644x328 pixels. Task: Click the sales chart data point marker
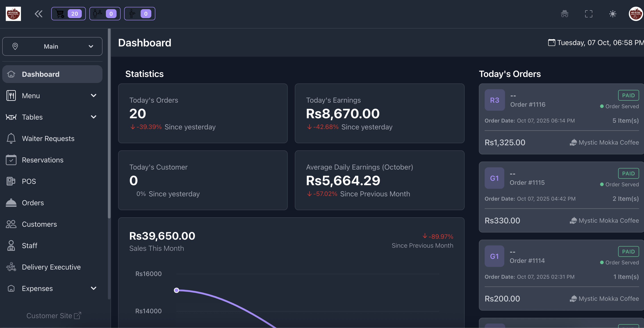click(x=176, y=290)
